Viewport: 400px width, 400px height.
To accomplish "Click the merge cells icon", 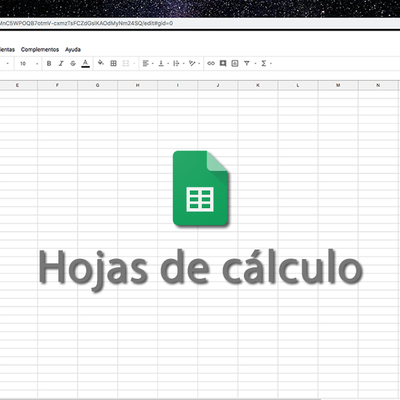I will (126, 63).
